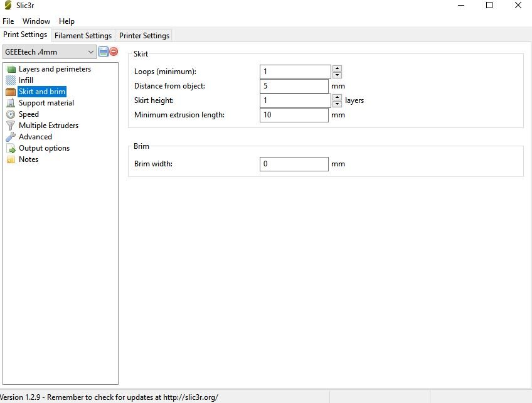Switch to the Filament Settings tab

(83, 36)
